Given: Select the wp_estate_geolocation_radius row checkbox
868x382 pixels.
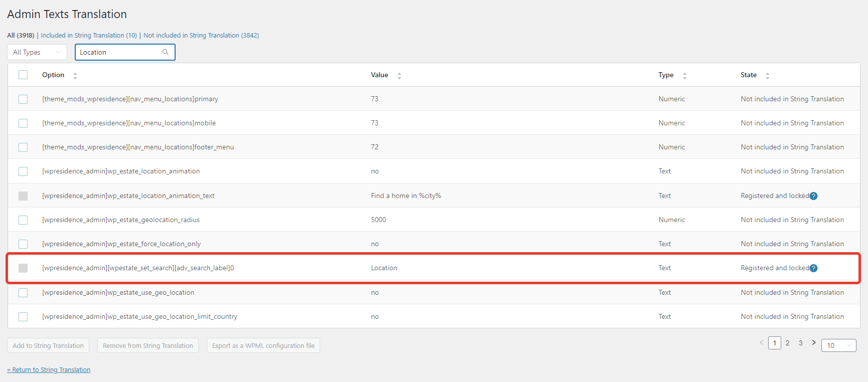Looking at the screenshot, I should pos(23,220).
